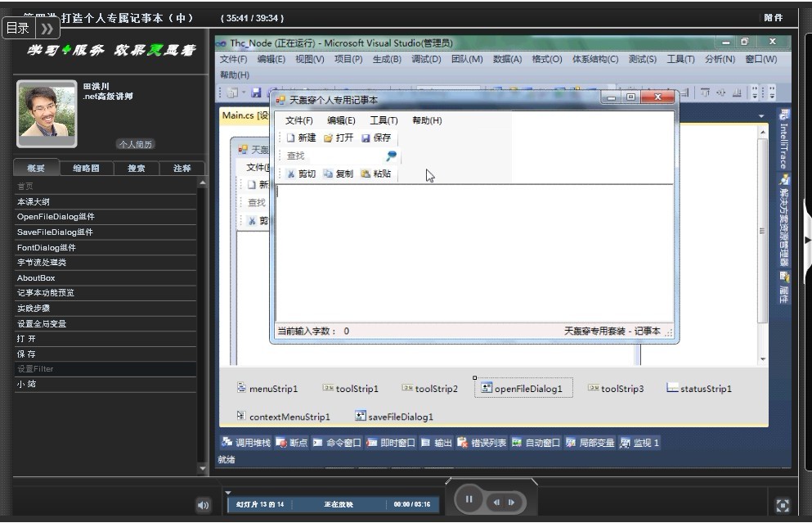Click the 目录 button
Screen dimensions: 812x523
point(18,28)
